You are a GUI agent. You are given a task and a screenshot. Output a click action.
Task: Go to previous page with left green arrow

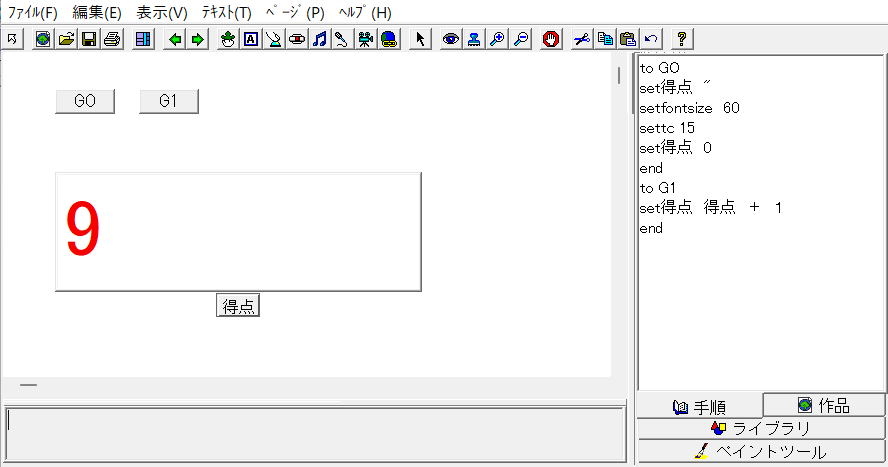coord(175,39)
